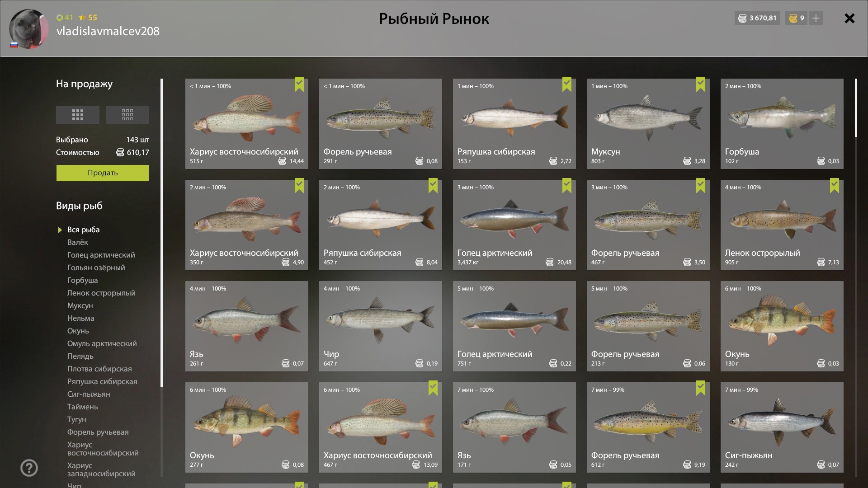Uncheck the Ленок острорылый 905 g flag
This screenshot has height=488, width=868.
(835, 186)
